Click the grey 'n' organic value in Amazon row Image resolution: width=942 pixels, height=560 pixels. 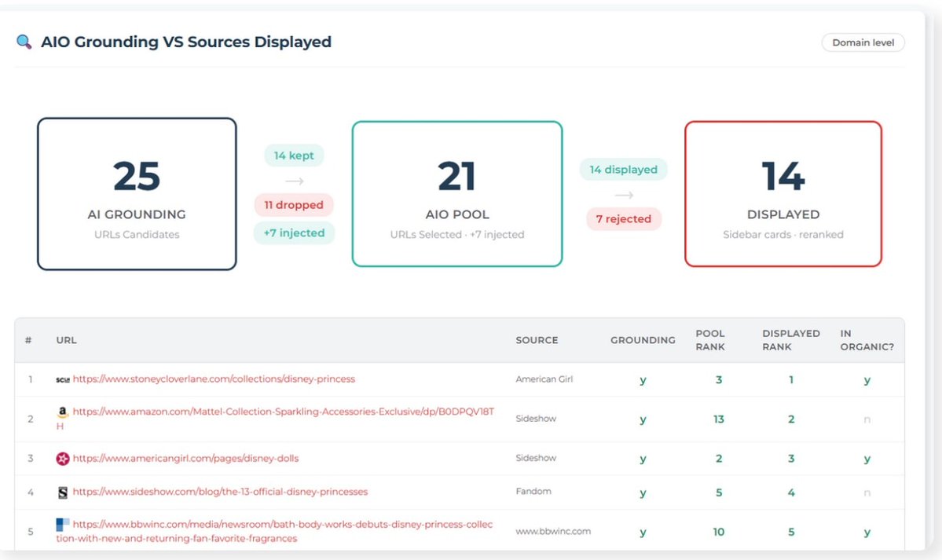coord(867,420)
